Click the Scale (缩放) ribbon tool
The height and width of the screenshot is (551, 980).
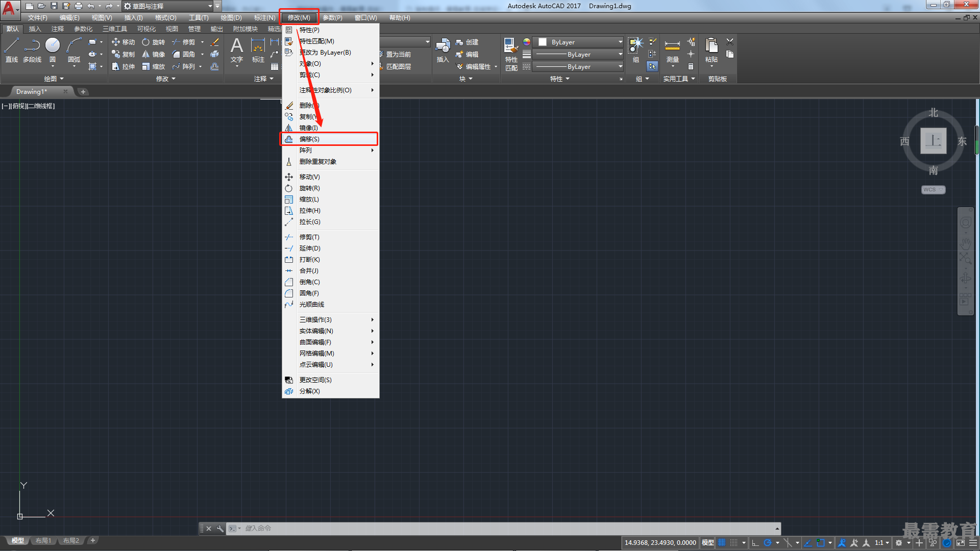154,66
